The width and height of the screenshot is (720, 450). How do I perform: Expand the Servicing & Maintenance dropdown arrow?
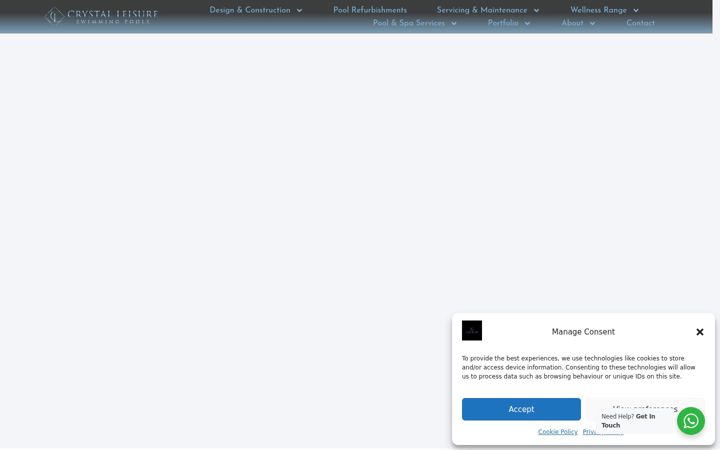click(x=536, y=11)
